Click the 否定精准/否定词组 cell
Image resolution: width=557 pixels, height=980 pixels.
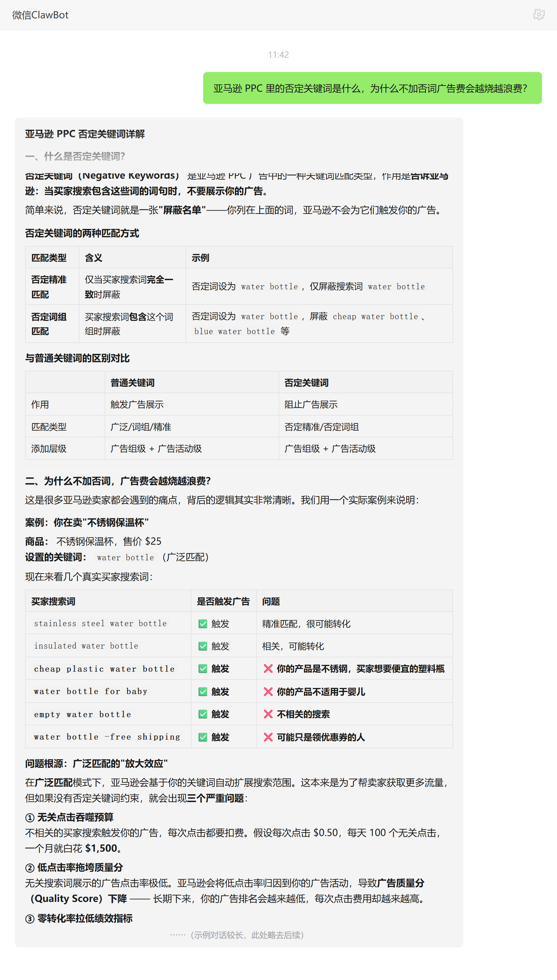tap(365, 427)
